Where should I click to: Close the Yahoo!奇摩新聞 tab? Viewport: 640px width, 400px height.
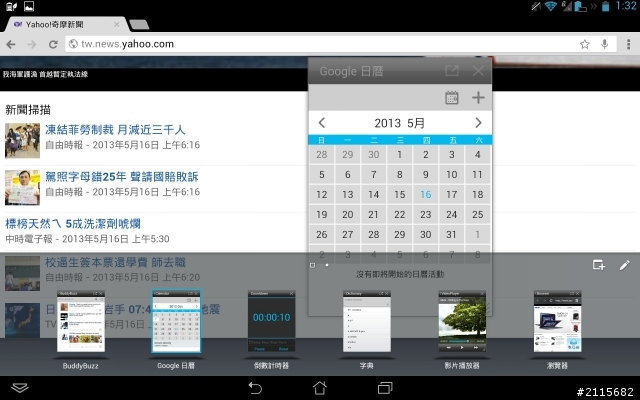click(x=116, y=24)
